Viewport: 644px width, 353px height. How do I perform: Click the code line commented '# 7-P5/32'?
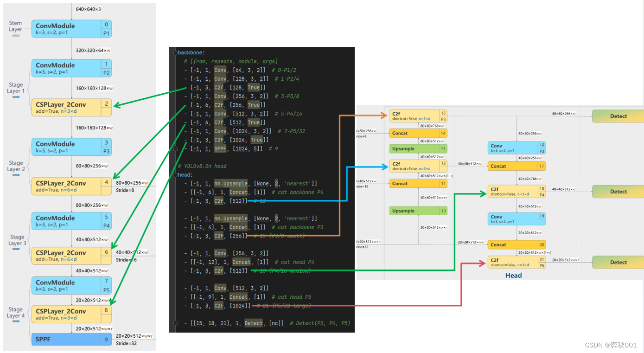[244, 131]
